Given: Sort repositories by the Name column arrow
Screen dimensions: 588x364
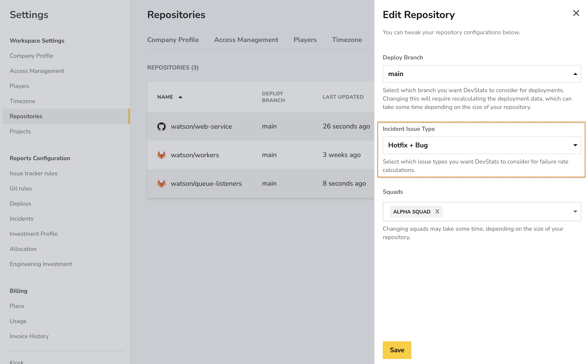Looking at the screenshot, I should tap(180, 97).
